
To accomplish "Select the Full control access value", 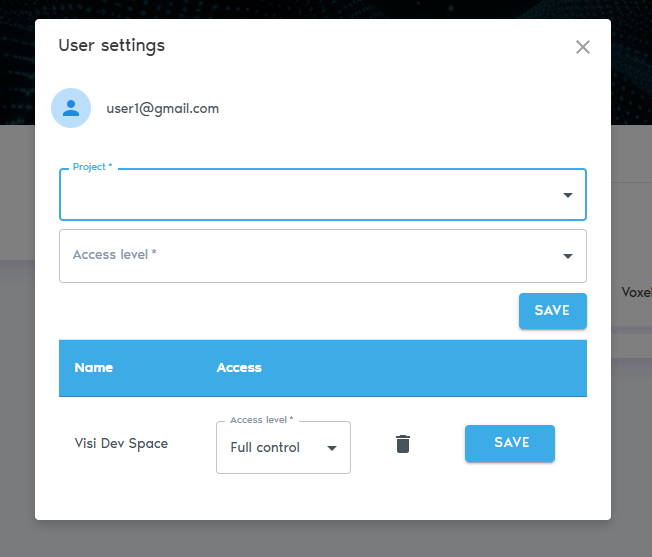I will (265, 448).
